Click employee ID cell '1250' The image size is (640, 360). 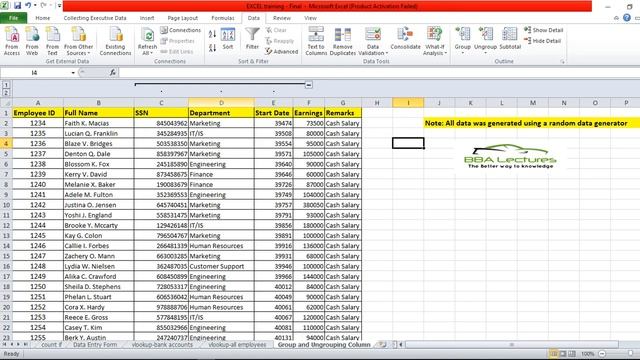38,287
